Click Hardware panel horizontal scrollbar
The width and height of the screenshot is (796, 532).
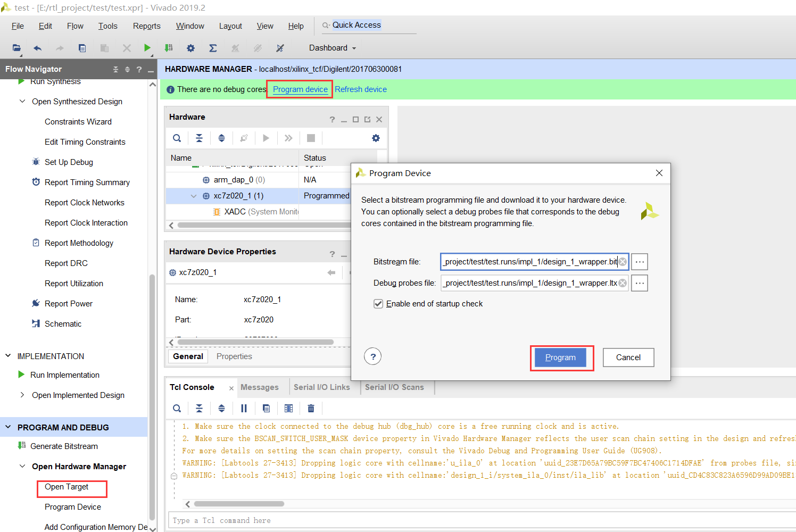[x=263, y=225]
